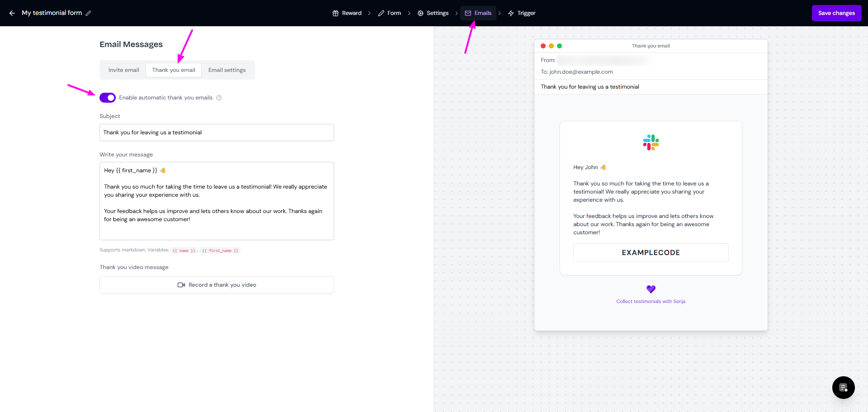
Task: Switch to the Invite email tab
Action: point(123,70)
